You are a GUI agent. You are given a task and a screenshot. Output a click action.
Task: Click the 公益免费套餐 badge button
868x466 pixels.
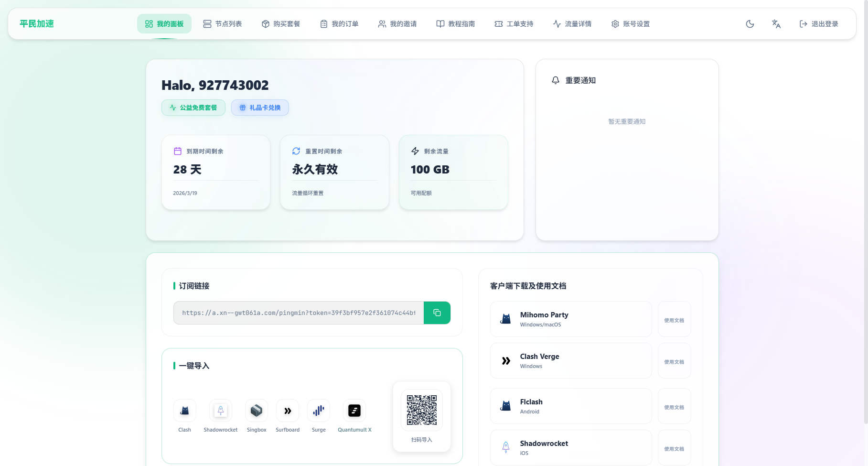point(193,108)
